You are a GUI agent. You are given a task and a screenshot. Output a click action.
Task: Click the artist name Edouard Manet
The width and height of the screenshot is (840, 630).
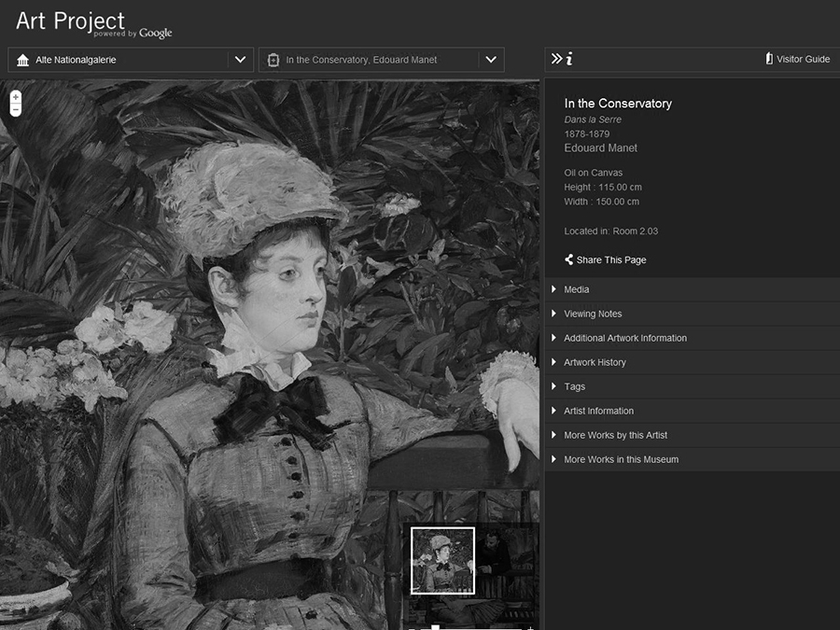[x=600, y=147]
